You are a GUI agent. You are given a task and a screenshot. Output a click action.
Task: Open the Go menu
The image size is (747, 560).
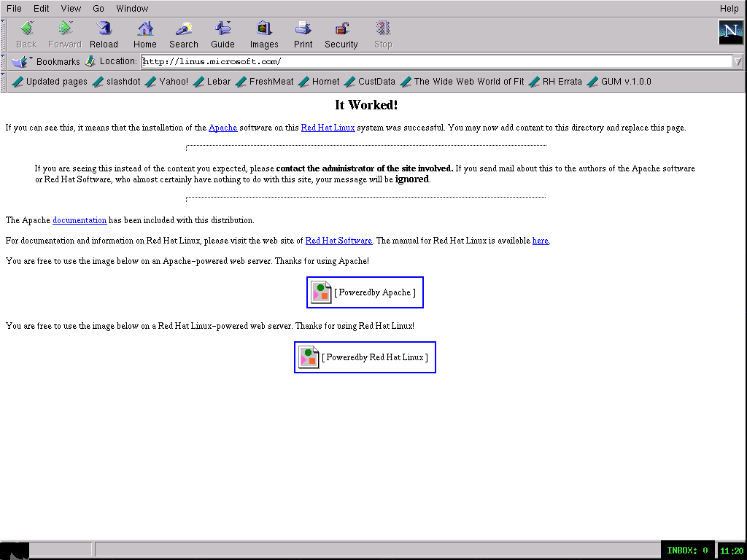pyautogui.click(x=98, y=9)
